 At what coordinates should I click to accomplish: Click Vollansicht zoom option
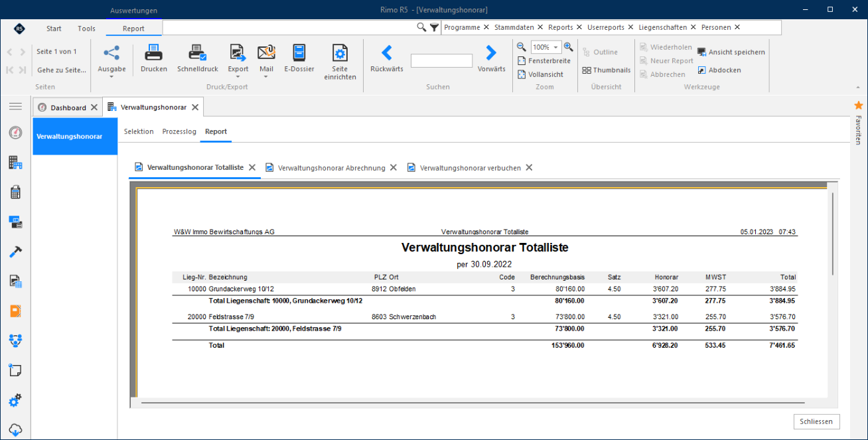(540, 74)
